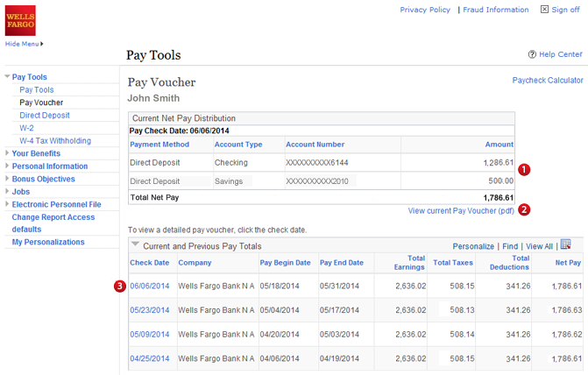The image size is (588, 375).
Task: Click the John Smith name heading
Action: pyautogui.click(x=153, y=98)
